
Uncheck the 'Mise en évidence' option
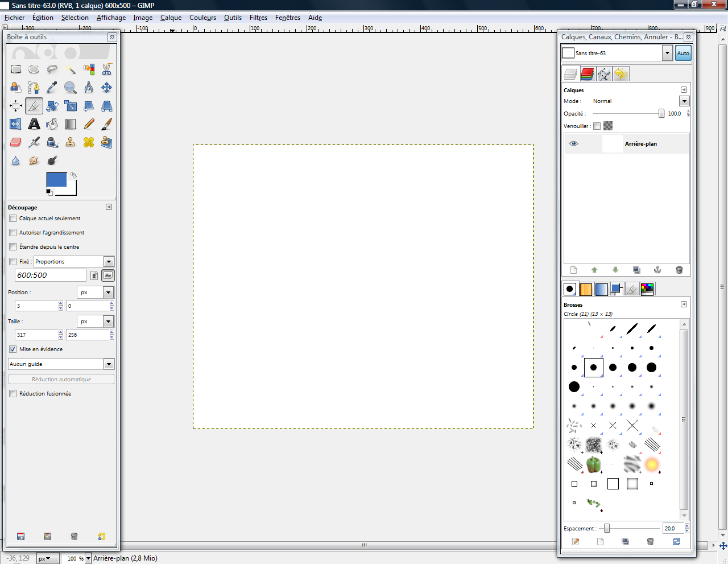13,349
